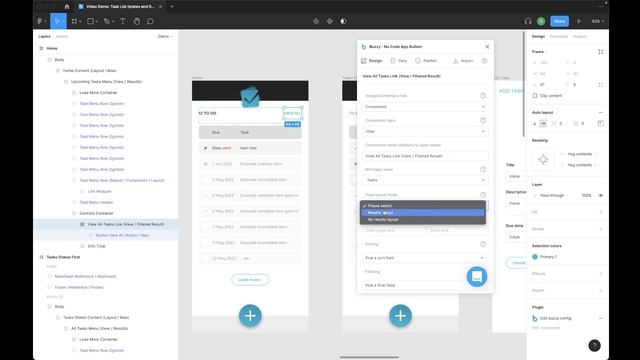Viewport: 640px width, 360px height.
Task: Open the Assigned interface role Component dropdown
Action: click(x=424, y=107)
